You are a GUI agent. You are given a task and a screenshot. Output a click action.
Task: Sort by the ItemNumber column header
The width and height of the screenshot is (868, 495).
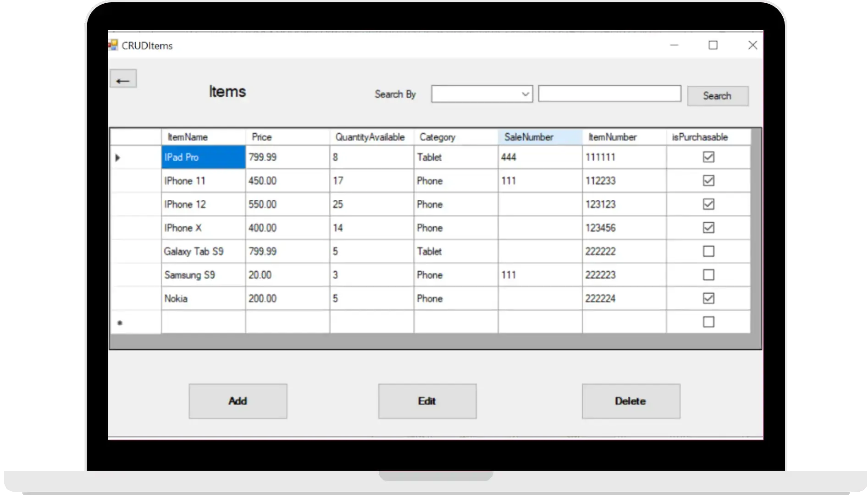point(625,137)
